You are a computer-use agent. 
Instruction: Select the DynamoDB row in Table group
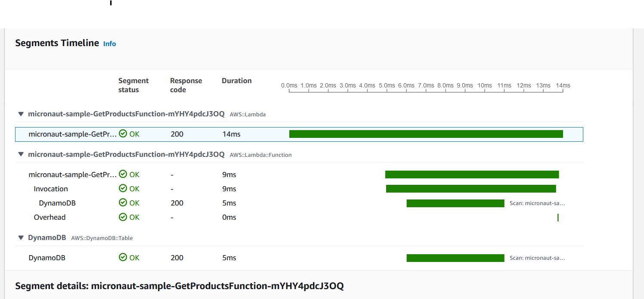(299, 258)
